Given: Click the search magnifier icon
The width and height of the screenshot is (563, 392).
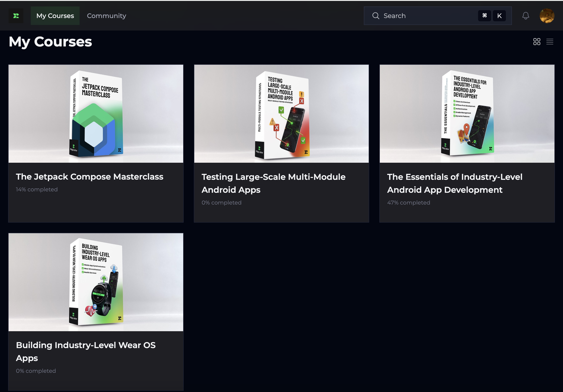Looking at the screenshot, I should pyautogui.click(x=375, y=16).
